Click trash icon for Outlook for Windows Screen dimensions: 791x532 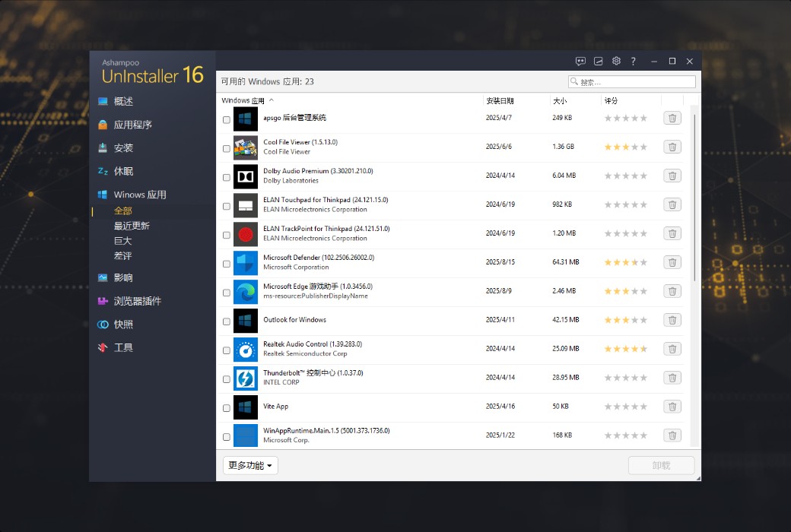coord(672,320)
